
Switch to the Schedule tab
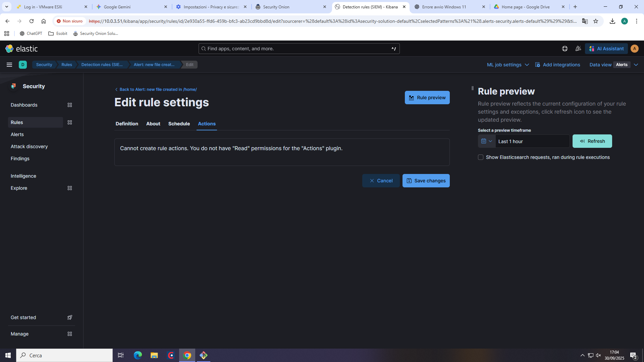coord(179,124)
